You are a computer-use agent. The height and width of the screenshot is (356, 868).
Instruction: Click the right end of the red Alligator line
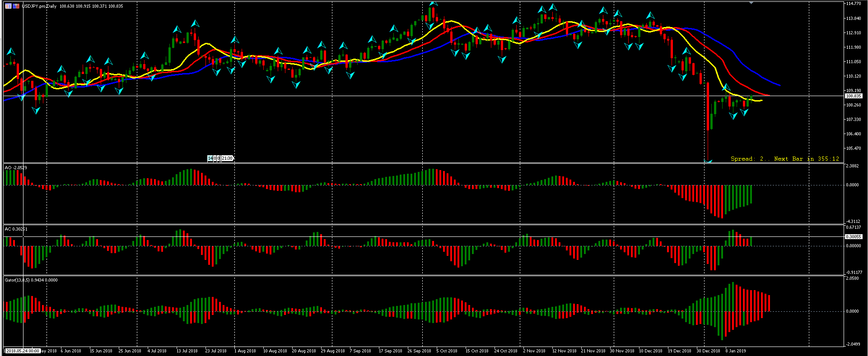pyautogui.click(x=769, y=95)
